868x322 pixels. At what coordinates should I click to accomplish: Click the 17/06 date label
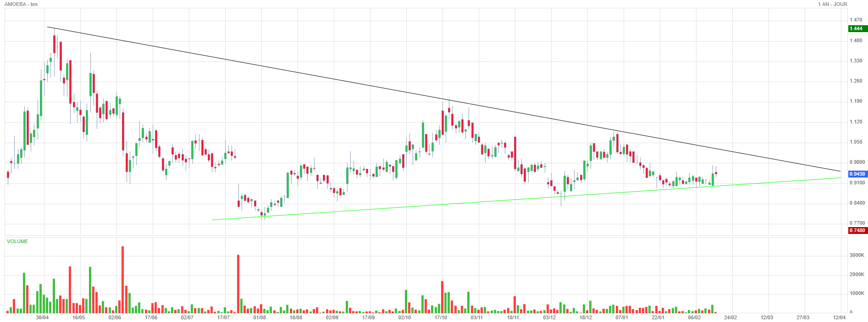(151, 317)
